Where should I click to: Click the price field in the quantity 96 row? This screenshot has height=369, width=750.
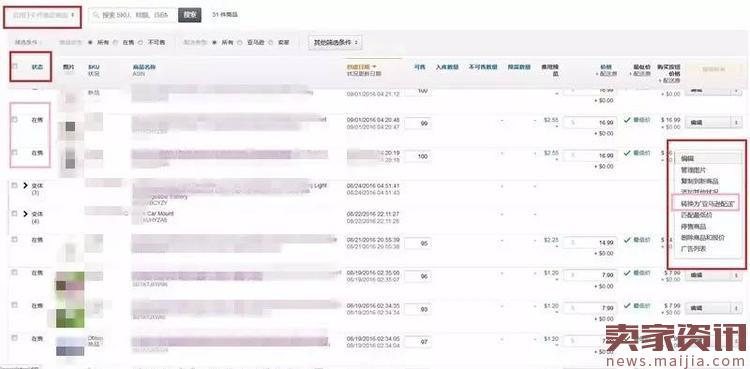point(589,276)
